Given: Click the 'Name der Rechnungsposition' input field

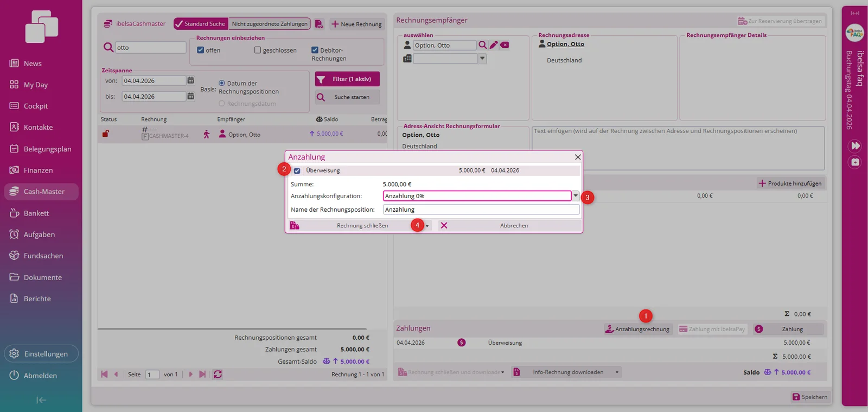Looking at the screenshot, I should click(x=481, y=210).
